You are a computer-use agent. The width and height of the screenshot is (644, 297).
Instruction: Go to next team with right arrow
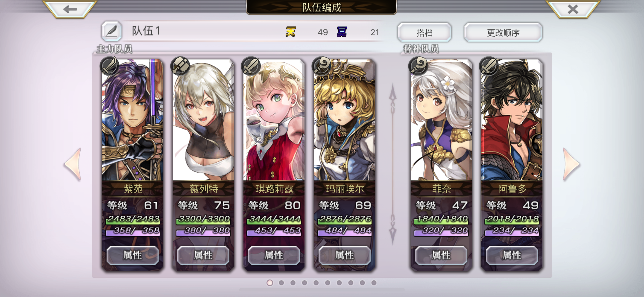coord(571,164)
